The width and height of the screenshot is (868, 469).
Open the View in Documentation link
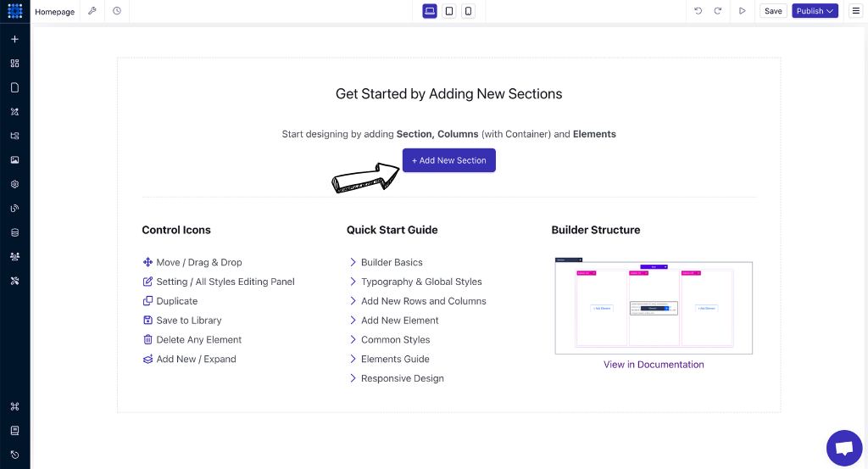pyautogui.click(x=654, y=365)
